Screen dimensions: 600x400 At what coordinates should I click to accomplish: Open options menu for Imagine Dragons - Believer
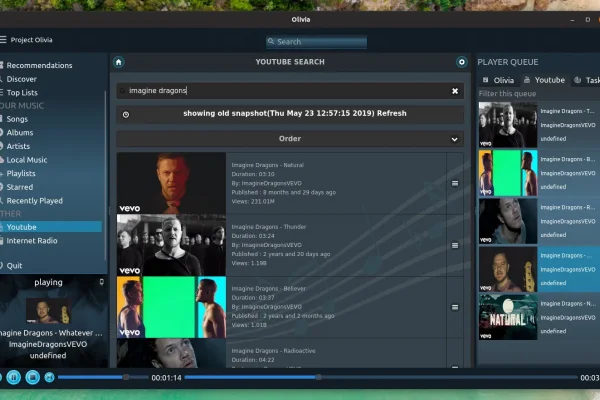(455, 307)
